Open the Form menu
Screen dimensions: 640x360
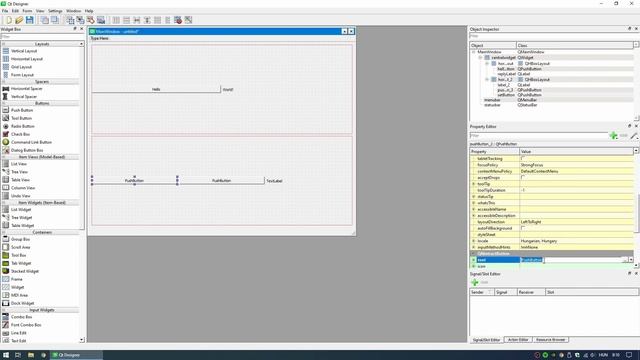pos(27,11)
